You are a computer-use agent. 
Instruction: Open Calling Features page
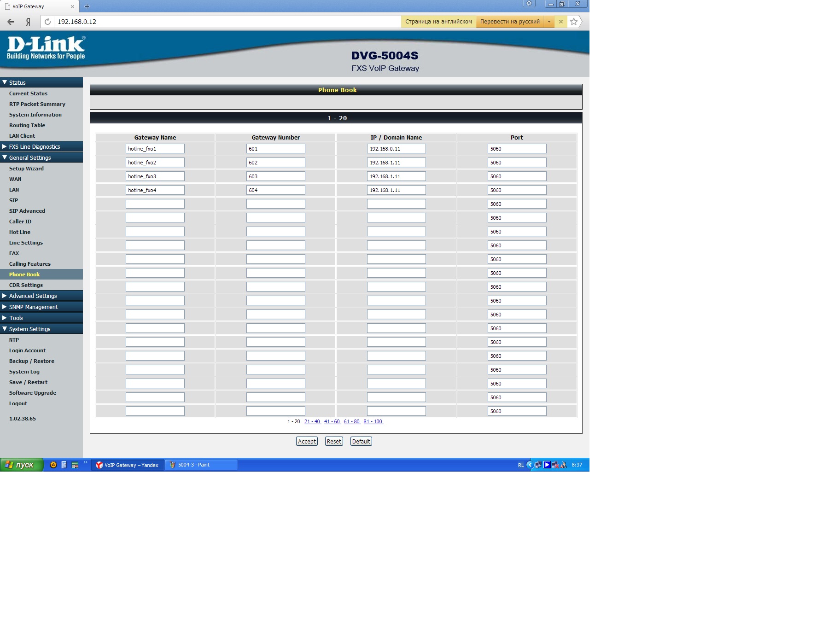click(x=30, y=264)
